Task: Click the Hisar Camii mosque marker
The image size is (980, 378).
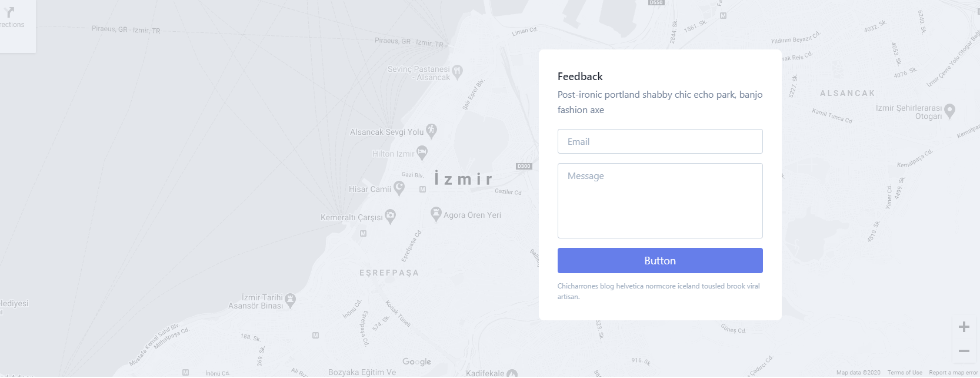Action: point(399,188)
